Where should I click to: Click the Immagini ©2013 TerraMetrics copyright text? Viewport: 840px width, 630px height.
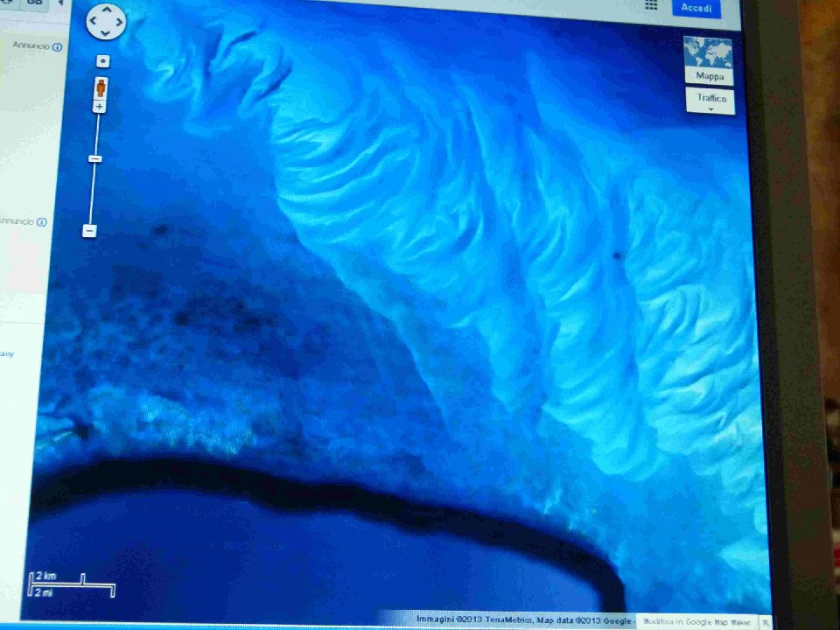coord(474,619)
